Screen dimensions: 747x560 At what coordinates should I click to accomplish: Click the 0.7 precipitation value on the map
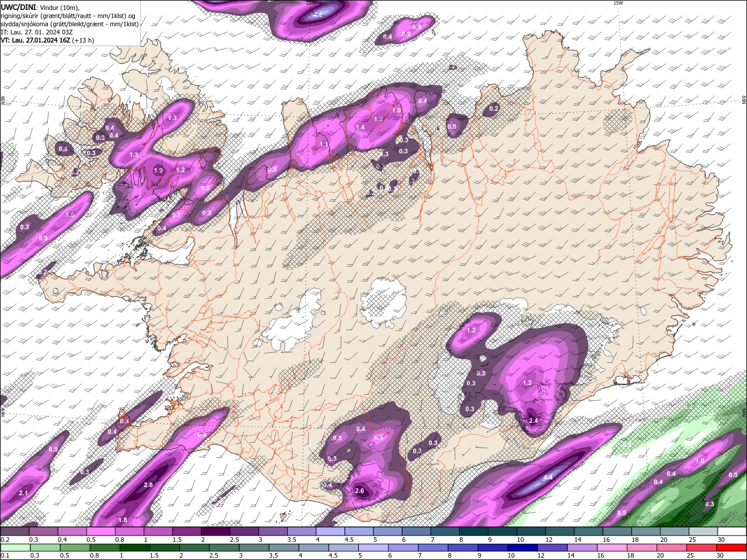[176, 215]
